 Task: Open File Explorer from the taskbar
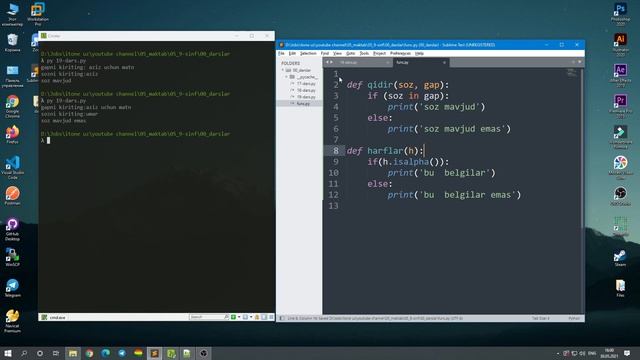(73, 353)
